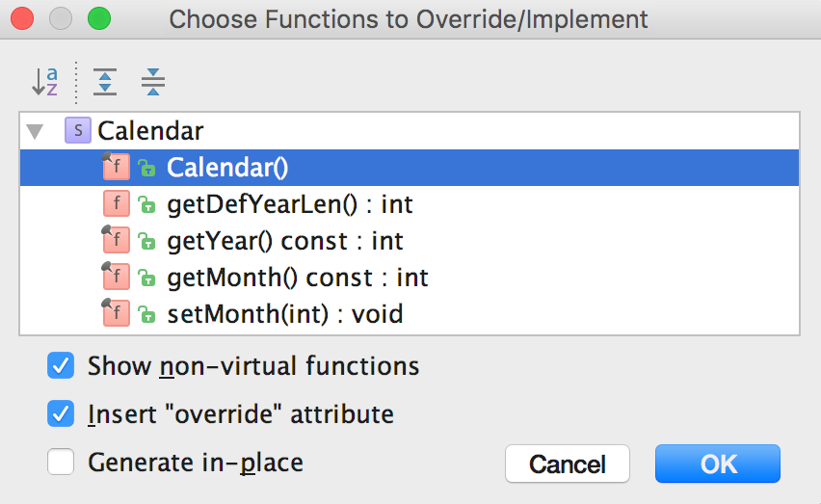Click the sort alphabetically icon
821x504 pixels.
45,83
